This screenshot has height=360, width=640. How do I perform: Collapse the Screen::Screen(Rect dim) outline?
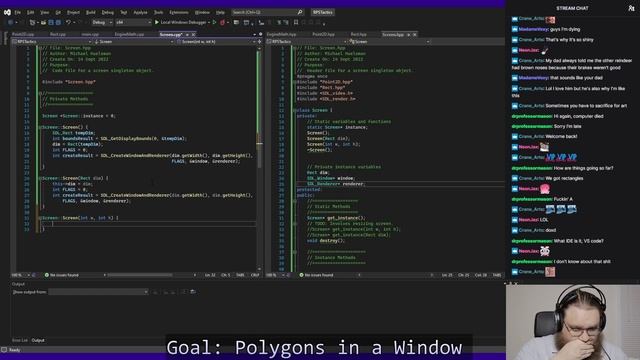click(40, 178)
